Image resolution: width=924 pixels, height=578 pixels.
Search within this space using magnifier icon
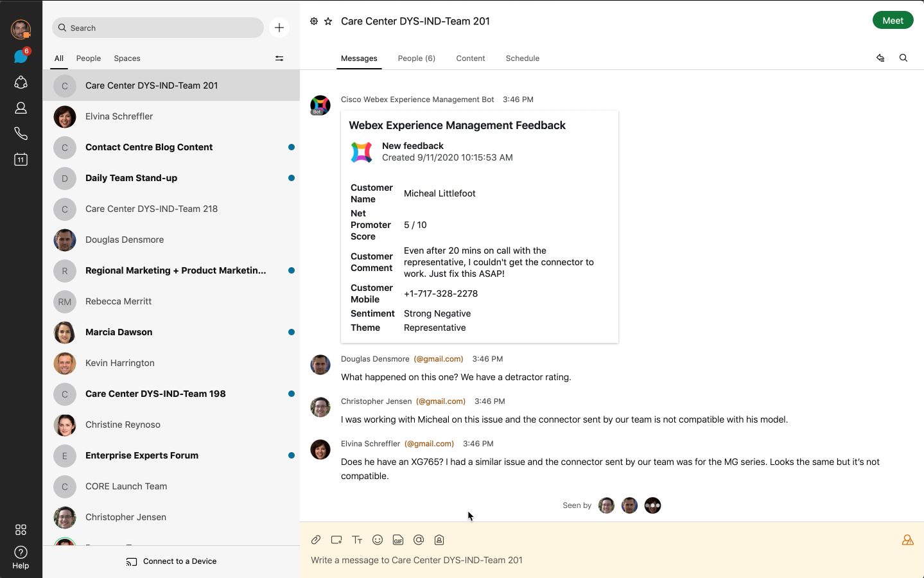[x=903, y=58]
